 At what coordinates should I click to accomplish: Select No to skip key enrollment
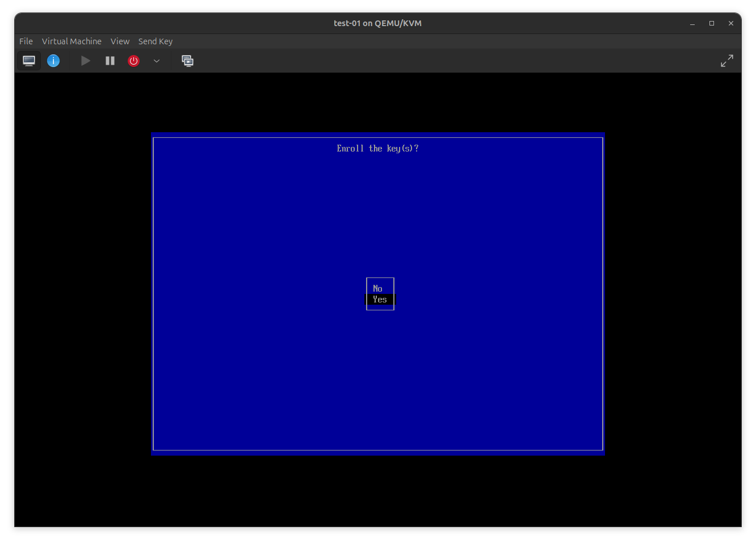378,288
